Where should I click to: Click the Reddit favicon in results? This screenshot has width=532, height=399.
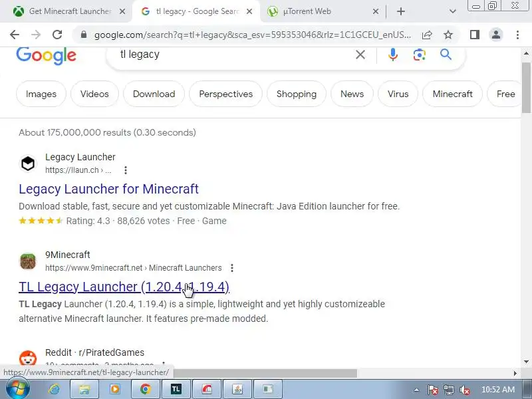(28, 358)
